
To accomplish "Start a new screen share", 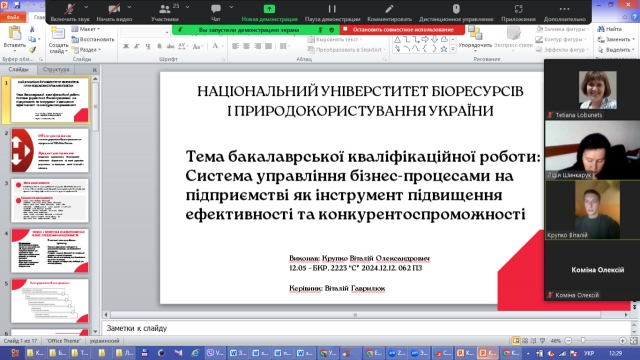I will click(x=269, y=12).
